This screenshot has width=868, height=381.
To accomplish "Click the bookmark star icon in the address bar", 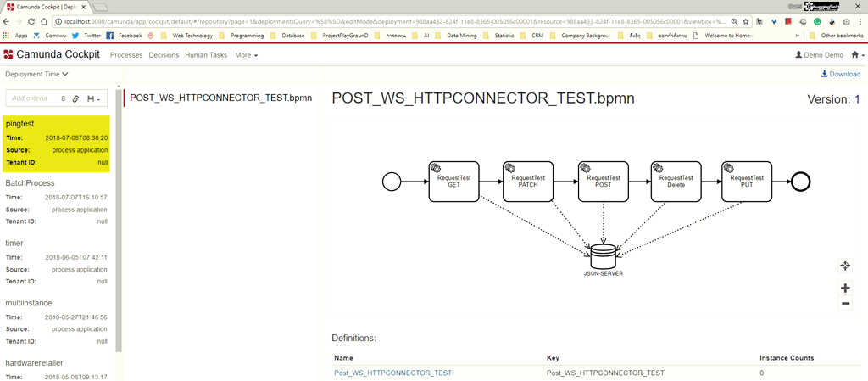I will (746, 21).
